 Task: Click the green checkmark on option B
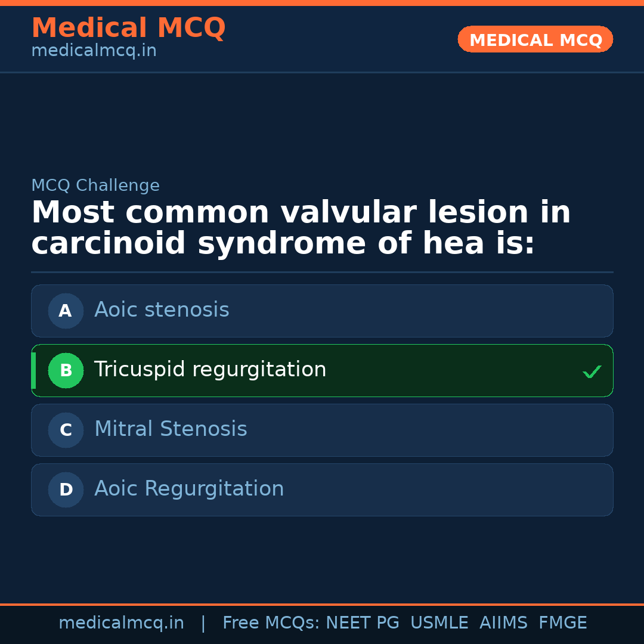592,371
